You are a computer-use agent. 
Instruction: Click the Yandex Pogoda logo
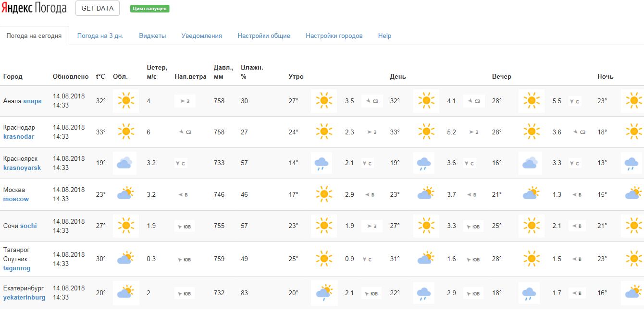coord(33,8)
